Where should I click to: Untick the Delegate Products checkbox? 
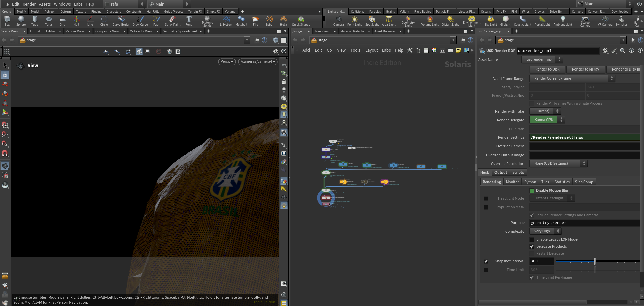coord(532,247)
